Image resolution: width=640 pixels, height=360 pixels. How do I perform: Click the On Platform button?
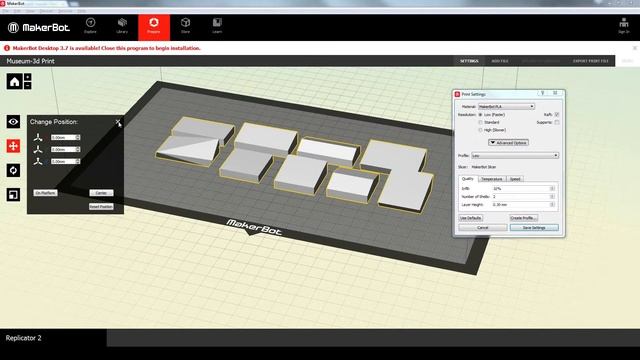click(x=45, y=193)
